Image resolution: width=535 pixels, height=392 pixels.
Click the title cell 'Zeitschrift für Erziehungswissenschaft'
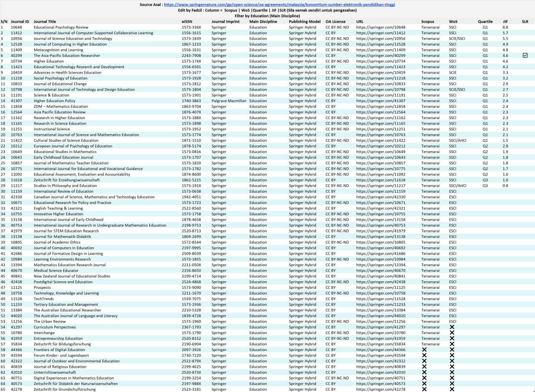pyautogui.click(x=67, y=180)
